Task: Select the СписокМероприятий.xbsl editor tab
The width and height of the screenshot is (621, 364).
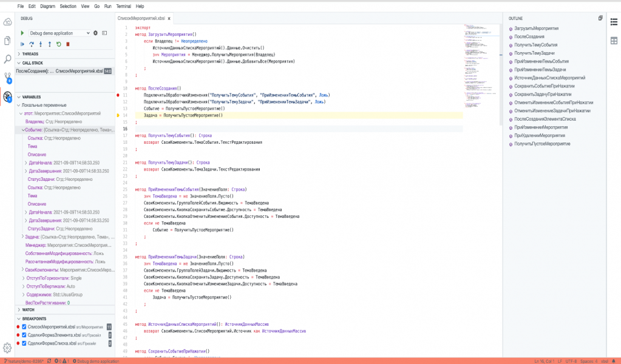Action: (141, 19)
